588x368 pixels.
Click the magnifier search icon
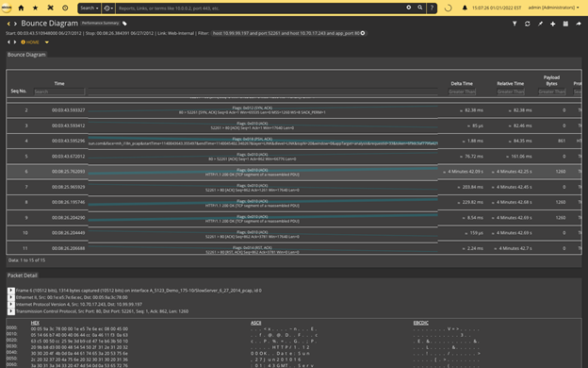420,8
